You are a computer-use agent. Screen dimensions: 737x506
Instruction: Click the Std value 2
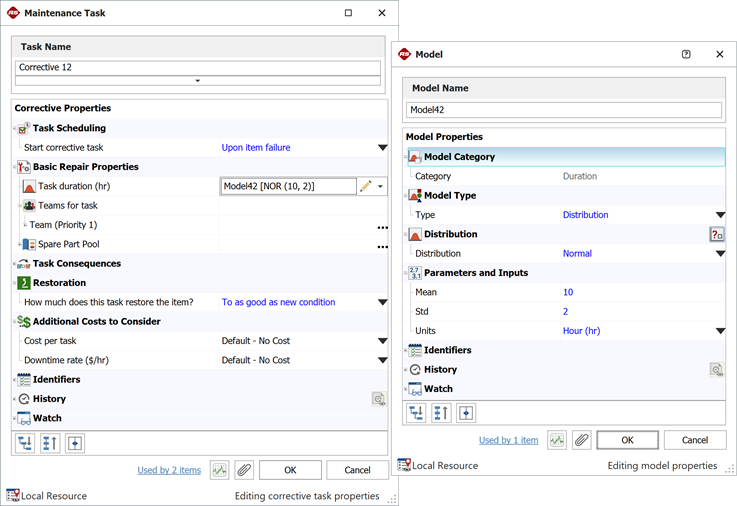click(x=565, y=311)
